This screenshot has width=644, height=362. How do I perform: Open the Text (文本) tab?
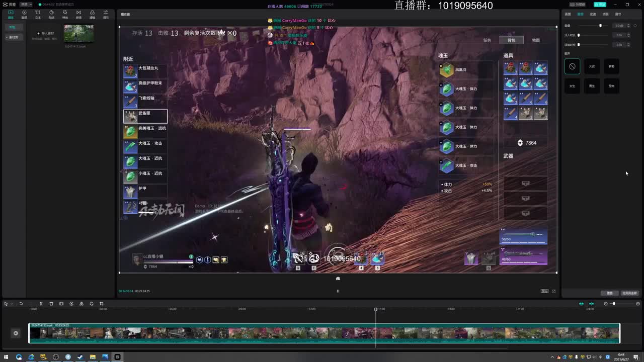pos(38,14)
